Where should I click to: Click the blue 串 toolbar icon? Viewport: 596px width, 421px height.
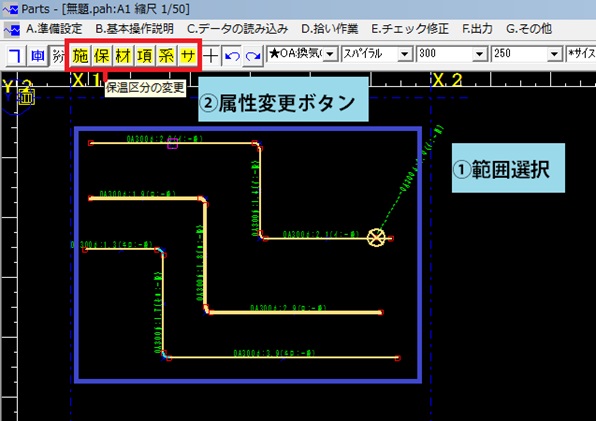click(x=37, y=56)
